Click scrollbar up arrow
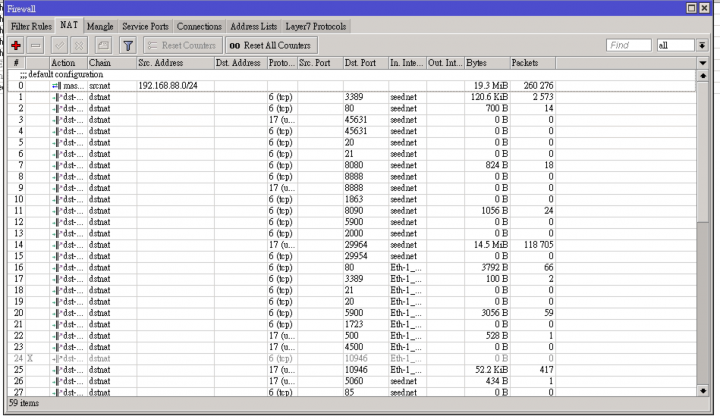720x419 pixels. [703, 75]
